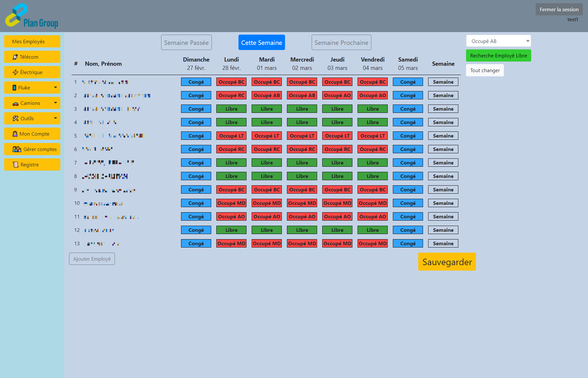Image resolution: width=588 pixels, height=378 pixels.
Task: Click Recherche Employé Libre
Action: coord(498,55)
